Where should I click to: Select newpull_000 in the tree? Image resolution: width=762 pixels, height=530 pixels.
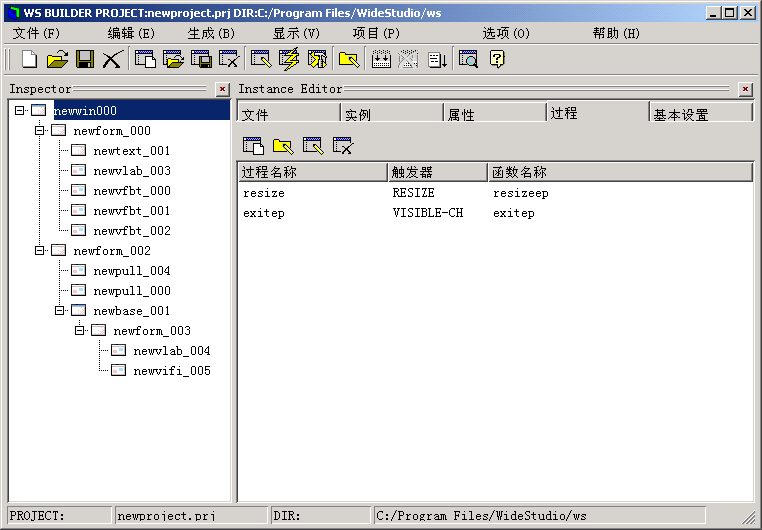(132, 291)
